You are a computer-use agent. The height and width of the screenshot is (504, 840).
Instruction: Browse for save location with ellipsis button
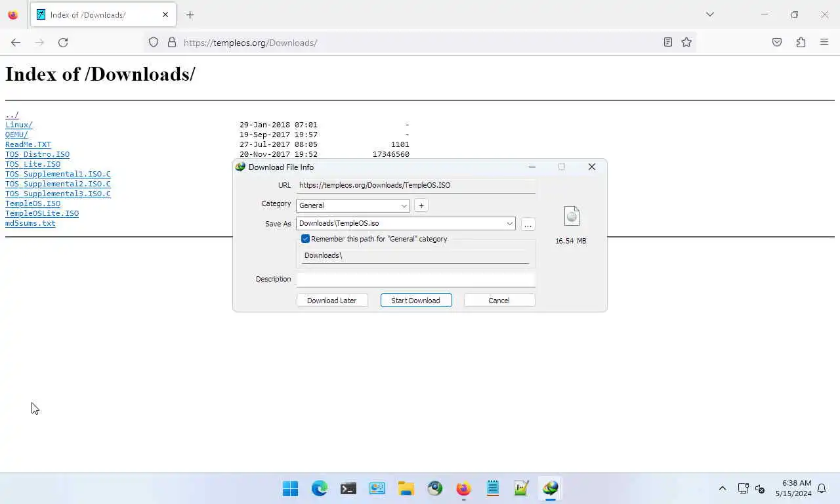pos(528,224)
